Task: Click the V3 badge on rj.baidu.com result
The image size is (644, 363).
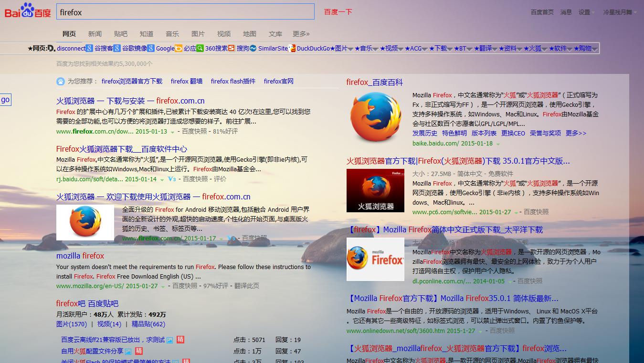Action: point(172,179)
